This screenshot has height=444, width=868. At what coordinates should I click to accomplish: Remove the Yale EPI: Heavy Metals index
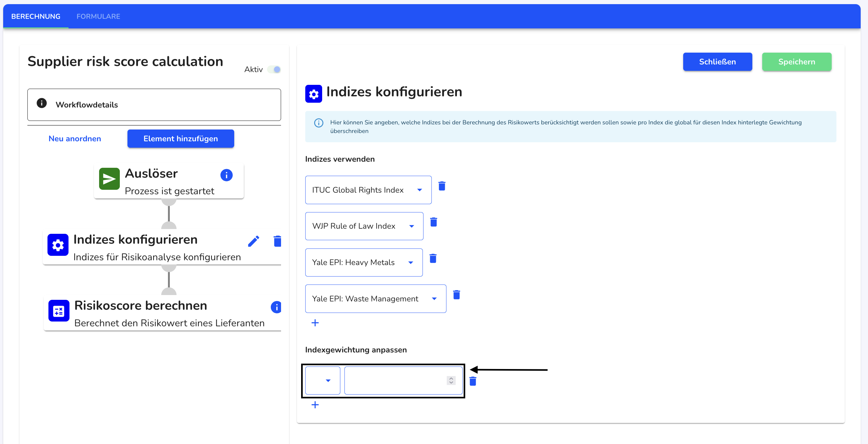coord(433,258)
